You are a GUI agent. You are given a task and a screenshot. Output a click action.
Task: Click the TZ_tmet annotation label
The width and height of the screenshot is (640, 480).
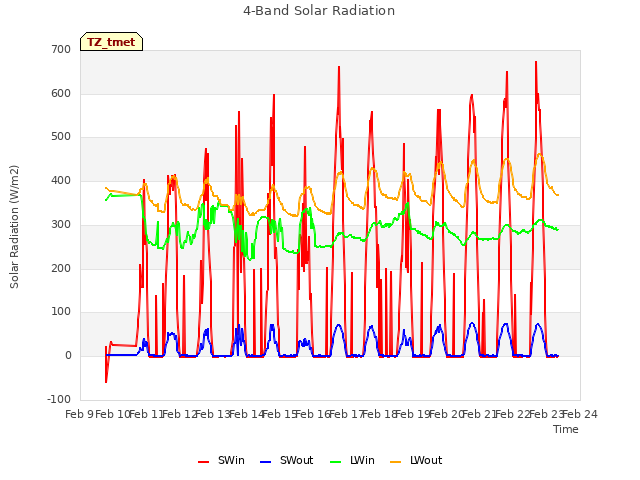pyautogui.click(x=111, y=42)
